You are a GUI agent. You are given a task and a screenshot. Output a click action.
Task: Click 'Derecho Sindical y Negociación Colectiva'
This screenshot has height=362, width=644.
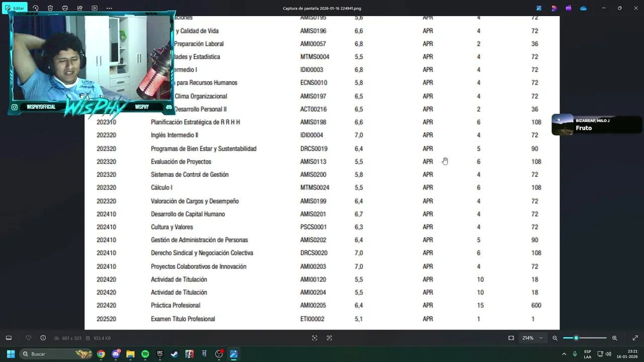(x=202, y=253)
